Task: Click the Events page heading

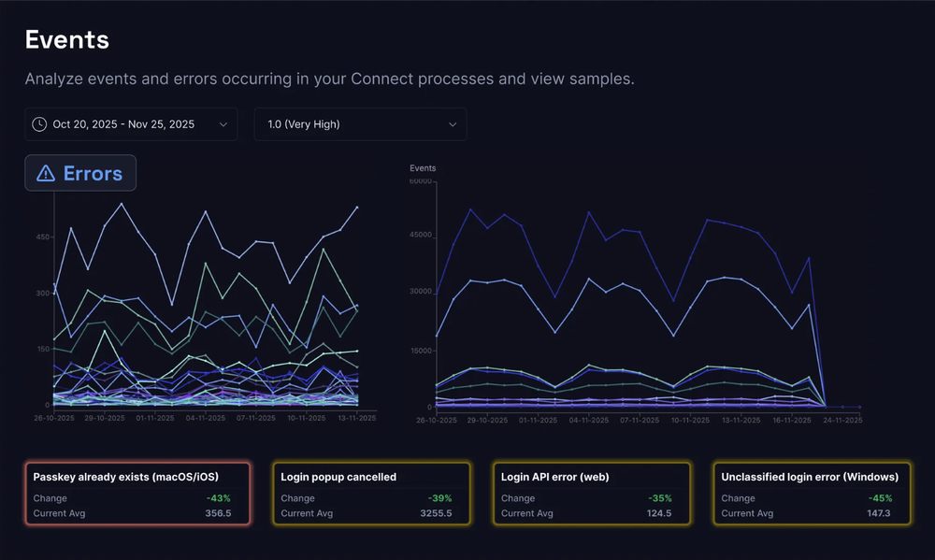Action: pos(66,40)
